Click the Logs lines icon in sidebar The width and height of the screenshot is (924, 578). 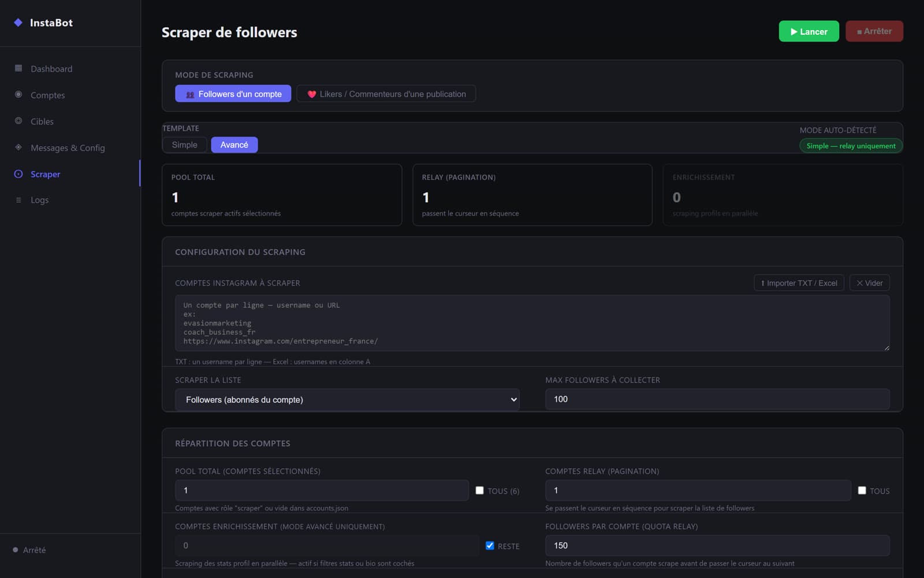[x=18, y=200]
